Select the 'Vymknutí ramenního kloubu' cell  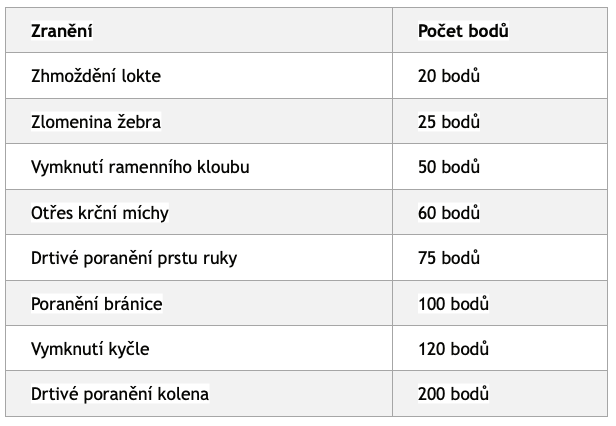point(140,167)
